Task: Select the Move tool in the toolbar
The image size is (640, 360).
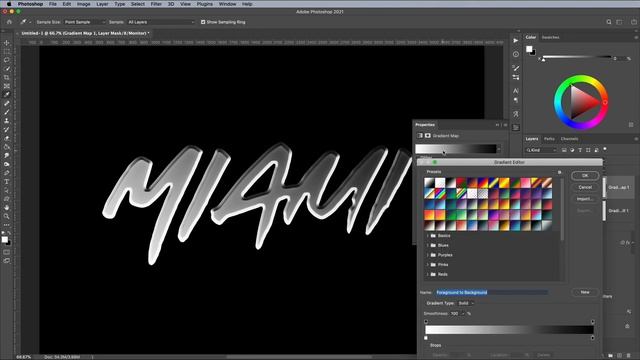Action: point(7,43)
